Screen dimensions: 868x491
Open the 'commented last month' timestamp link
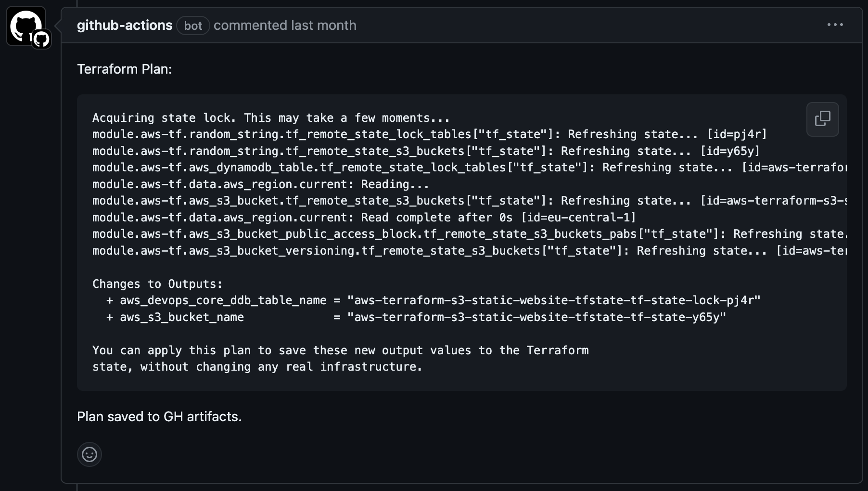pos(285,25)
